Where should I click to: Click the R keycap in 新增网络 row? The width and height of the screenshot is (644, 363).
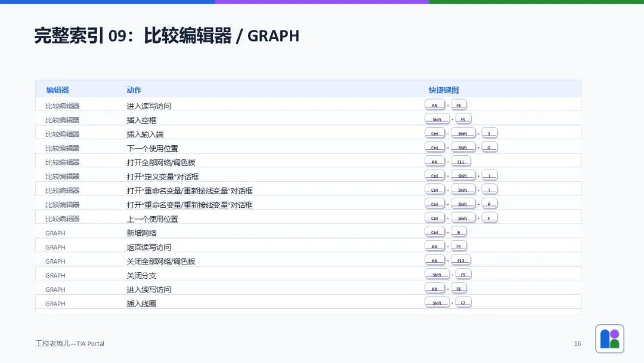pos(459,232)
